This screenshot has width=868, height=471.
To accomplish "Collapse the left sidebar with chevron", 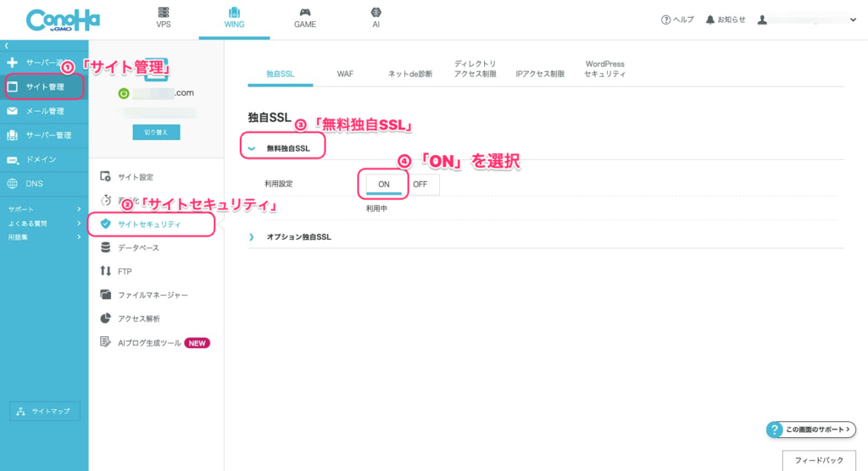I will (x=7, y=44).
